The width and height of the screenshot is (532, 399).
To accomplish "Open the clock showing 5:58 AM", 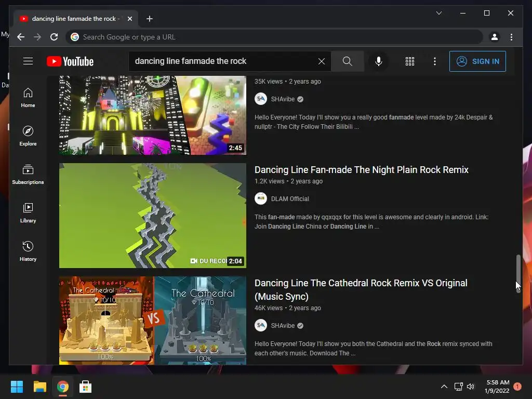I will click(497, 387).
